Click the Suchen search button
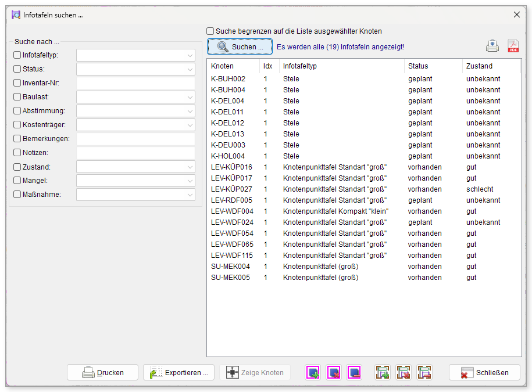532x392 pixels. 240,47
